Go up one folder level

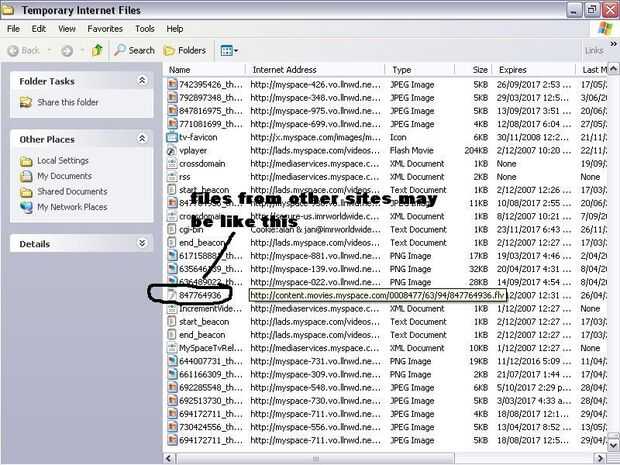(x=97, y=50)
